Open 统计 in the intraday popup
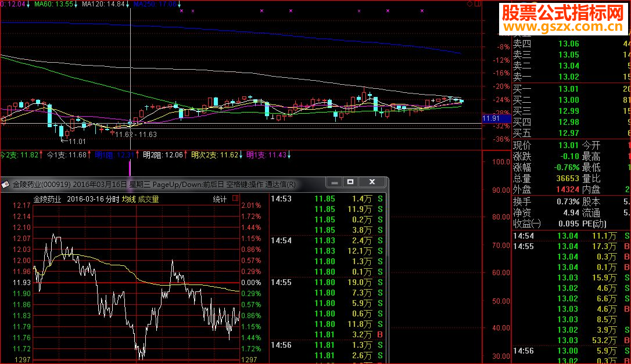 [220, 199]
